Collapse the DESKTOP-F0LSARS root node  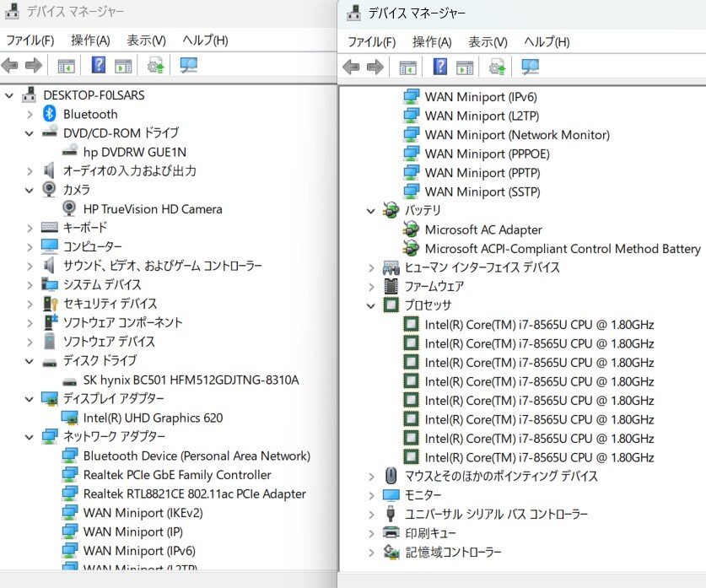pos(9,95)
